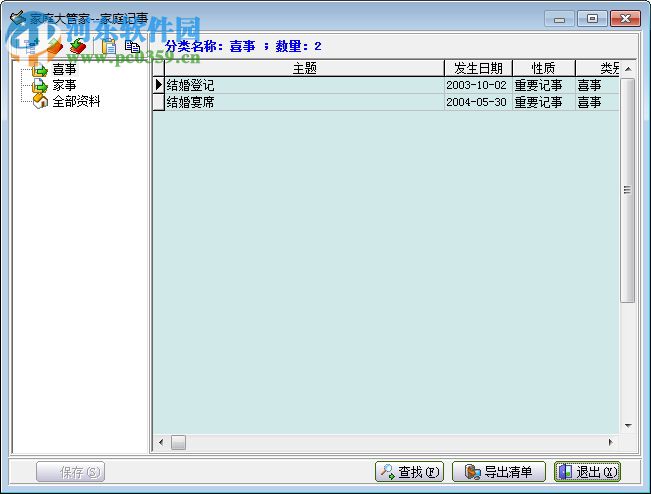
Task: Click the vertical scrollbar up arrow
Action: coord(628,69)
